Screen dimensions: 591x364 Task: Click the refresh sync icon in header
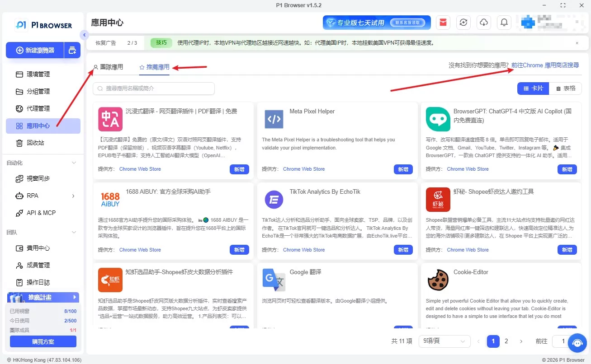tap(463, 23)
